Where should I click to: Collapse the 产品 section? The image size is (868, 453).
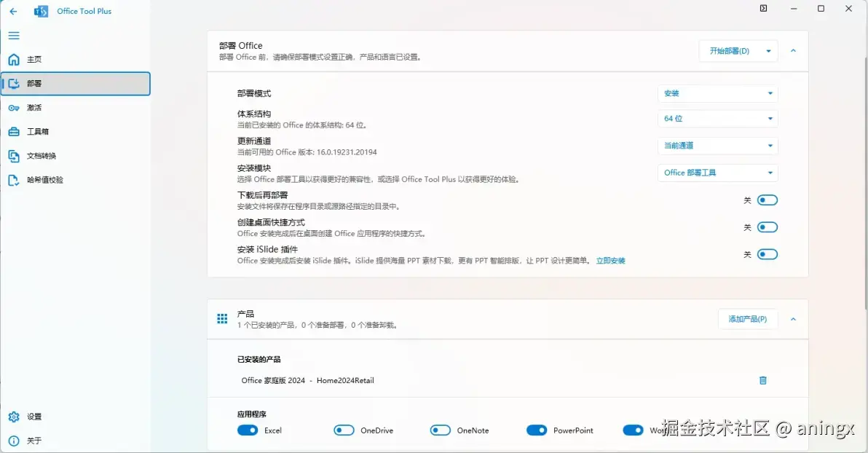click(793, 319)
